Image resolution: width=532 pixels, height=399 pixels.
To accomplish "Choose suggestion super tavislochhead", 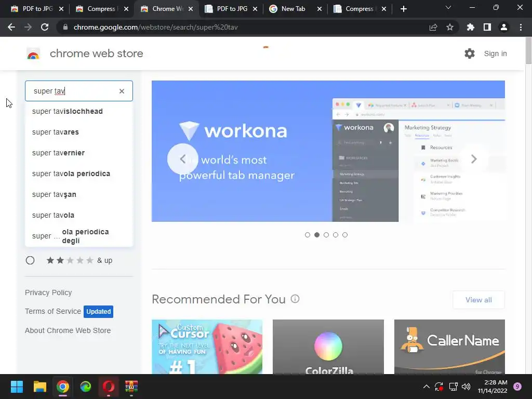I will [x=79, y=111].
